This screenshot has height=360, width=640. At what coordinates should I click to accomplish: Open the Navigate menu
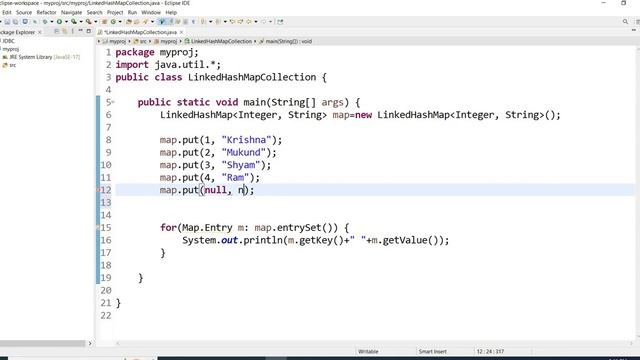71,12
